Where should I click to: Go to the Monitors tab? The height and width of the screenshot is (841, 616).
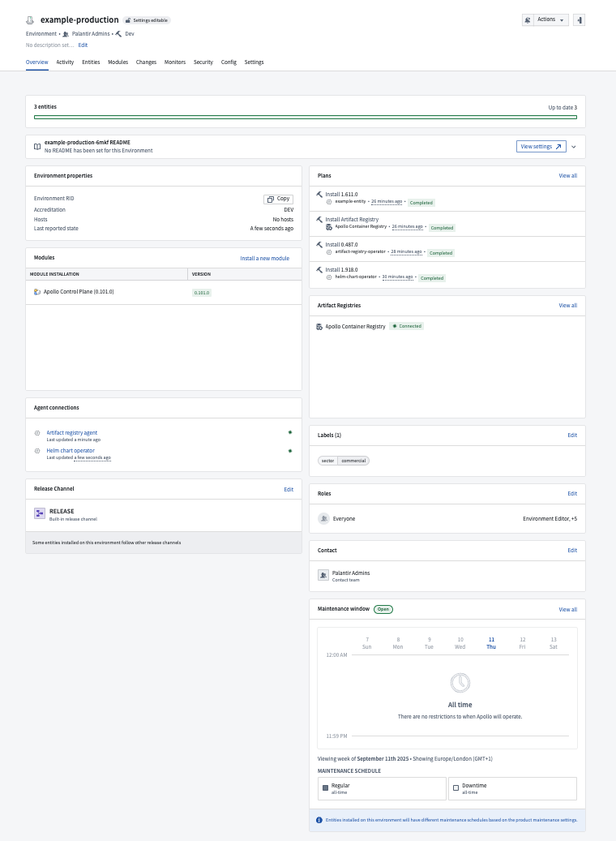[x=175, y=62]
